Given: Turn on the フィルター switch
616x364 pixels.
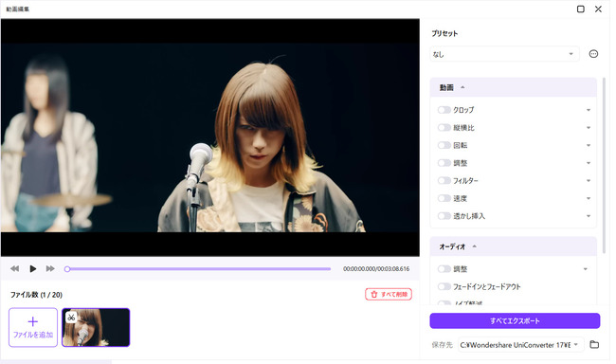Looking at the screenshot, I should [x=444, y=181].
